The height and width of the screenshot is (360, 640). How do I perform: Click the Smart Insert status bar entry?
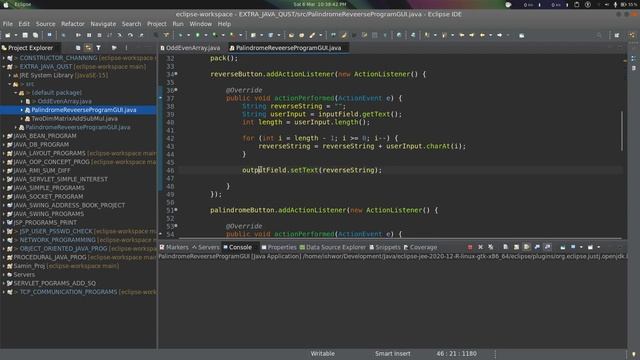[393, 353]
